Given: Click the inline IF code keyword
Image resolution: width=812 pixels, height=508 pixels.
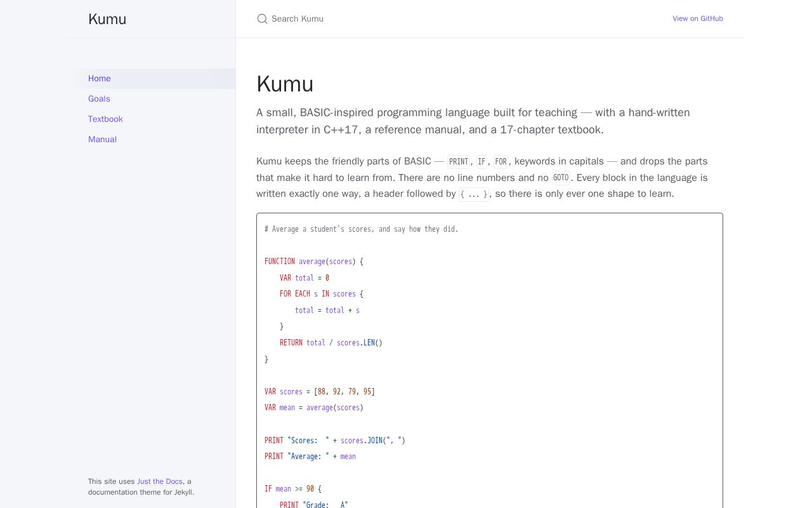Looking at the screenshot, I should tap(481, 162).
